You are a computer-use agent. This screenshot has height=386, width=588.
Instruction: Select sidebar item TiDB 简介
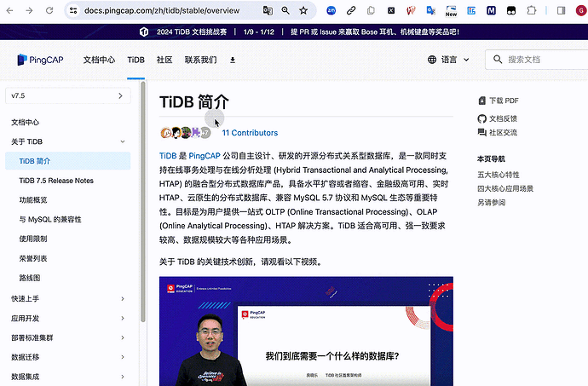pyautogui.click(x=68, y=161)
